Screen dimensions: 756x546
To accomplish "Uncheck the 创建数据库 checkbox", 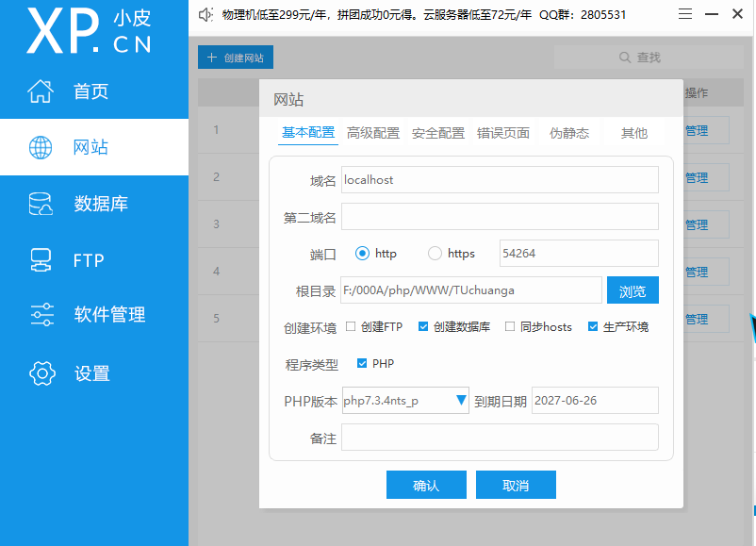I will pyautogui.click(x=423, y=327).
